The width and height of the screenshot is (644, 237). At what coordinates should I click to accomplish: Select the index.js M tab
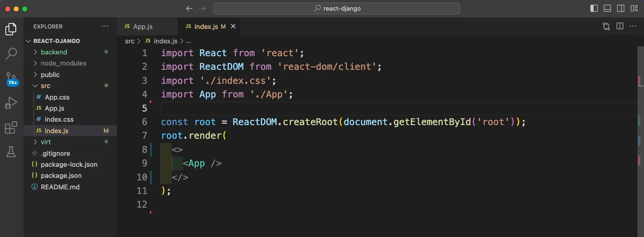click(209, 26)
